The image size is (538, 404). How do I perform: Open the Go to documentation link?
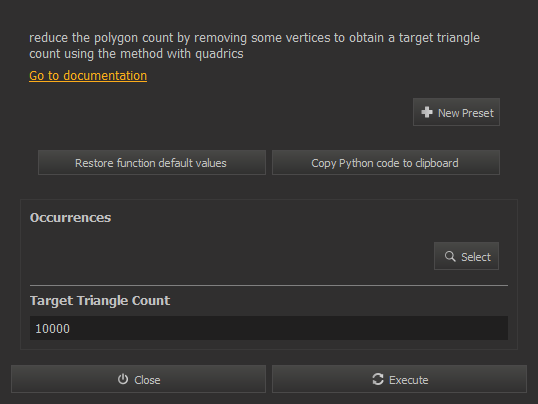pos(88,76)
